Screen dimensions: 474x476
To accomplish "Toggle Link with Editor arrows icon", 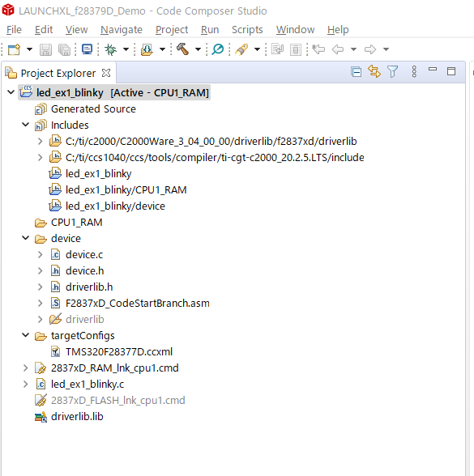I will point(374,71).
